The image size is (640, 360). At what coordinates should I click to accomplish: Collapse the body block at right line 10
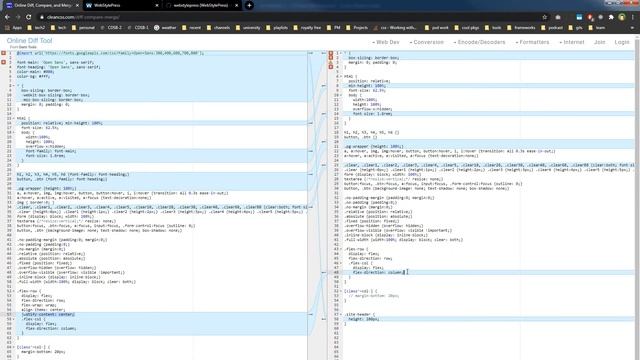pyautogui.click(x=341, y=95)
